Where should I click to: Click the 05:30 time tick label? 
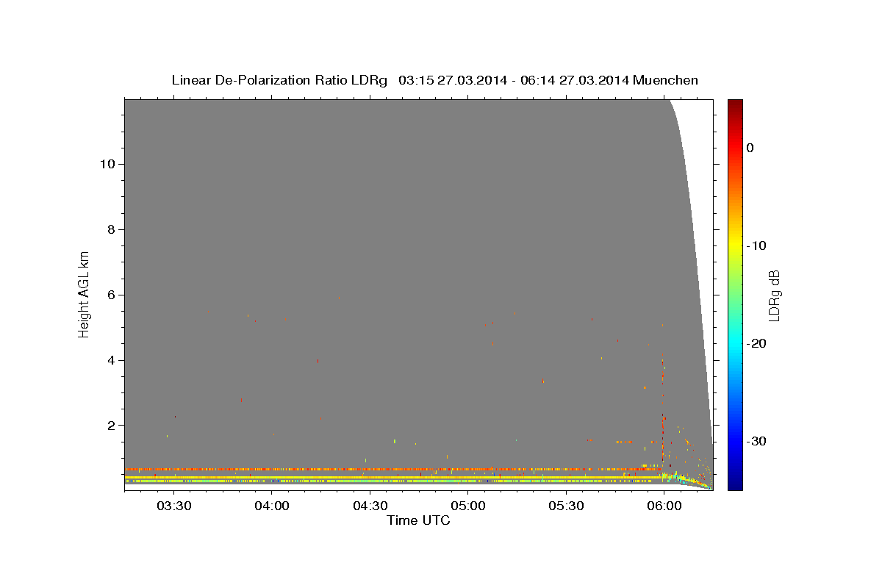click(x=566, y=506)
